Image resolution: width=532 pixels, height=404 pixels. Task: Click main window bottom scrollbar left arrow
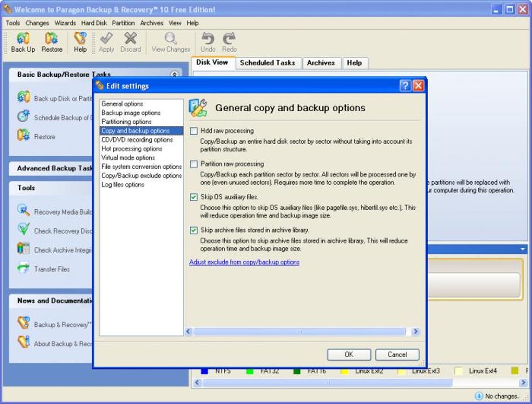pos(197,383)
